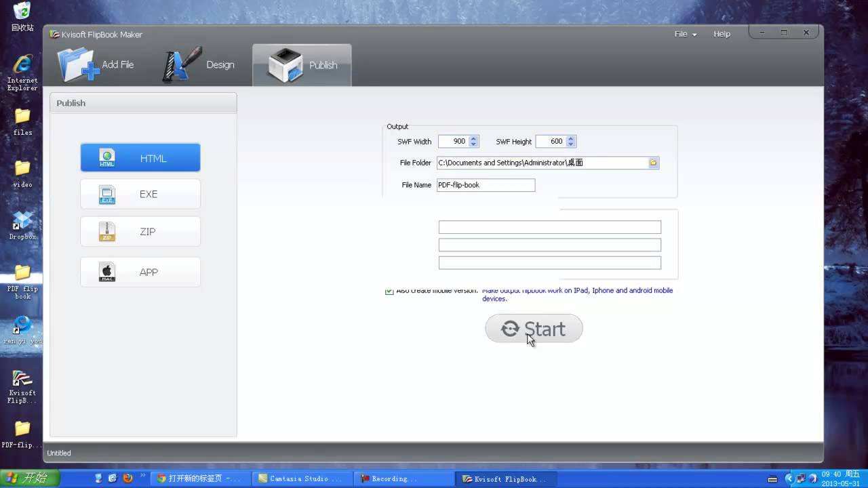
Task: Decrease SWF Width with down arrow
Action: click(474, 144)
